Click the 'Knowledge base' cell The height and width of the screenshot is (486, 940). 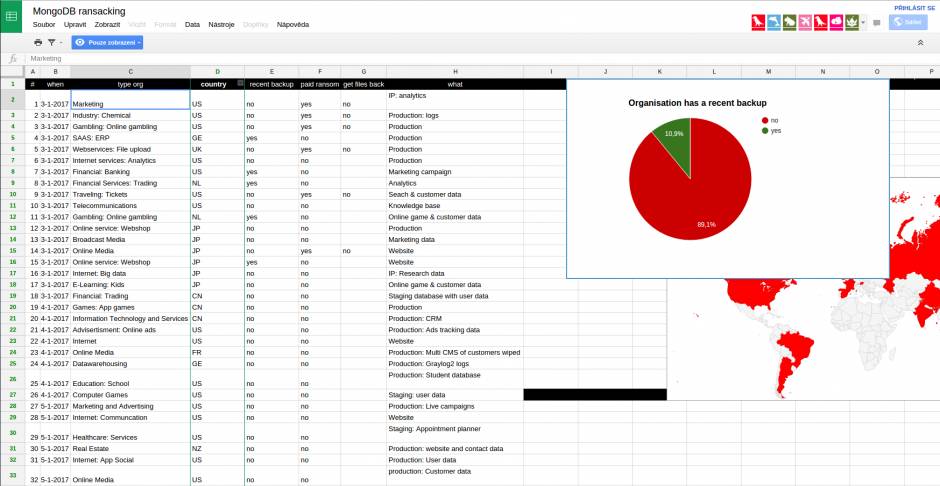coord(455,206)
